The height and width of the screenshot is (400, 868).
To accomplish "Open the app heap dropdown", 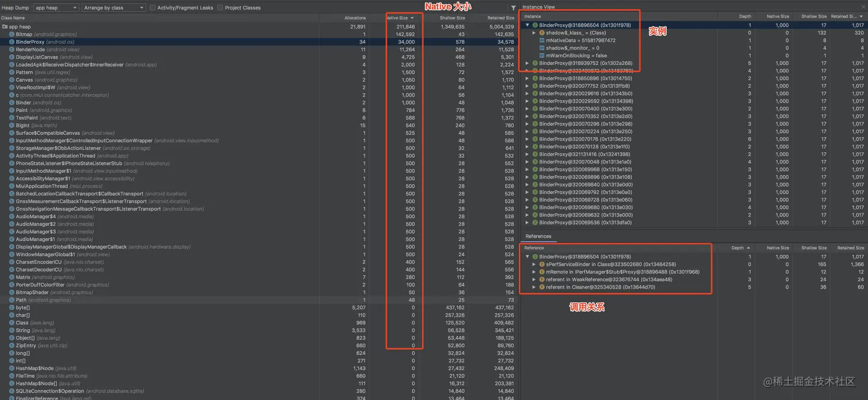I will click(56, 8).
